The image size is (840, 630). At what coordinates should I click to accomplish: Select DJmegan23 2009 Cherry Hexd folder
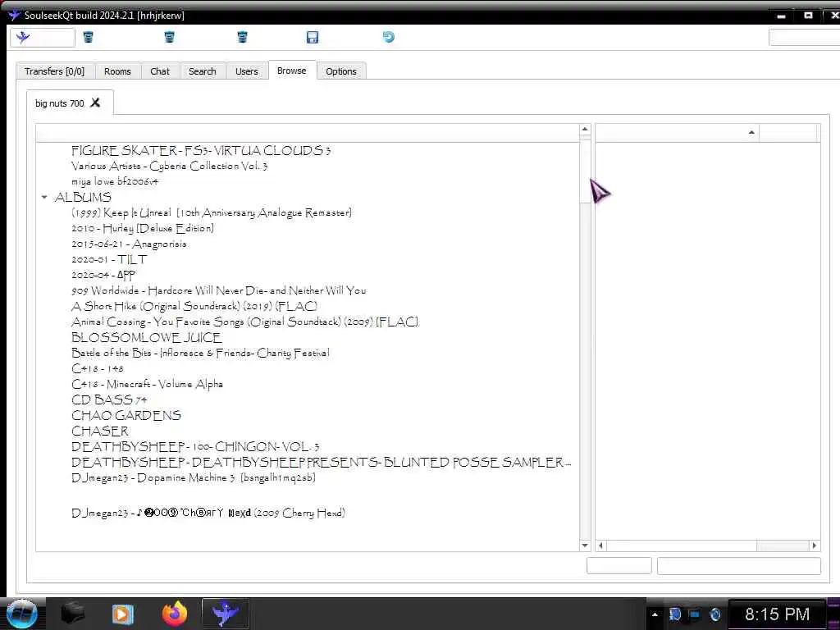[x=208, y=513]
